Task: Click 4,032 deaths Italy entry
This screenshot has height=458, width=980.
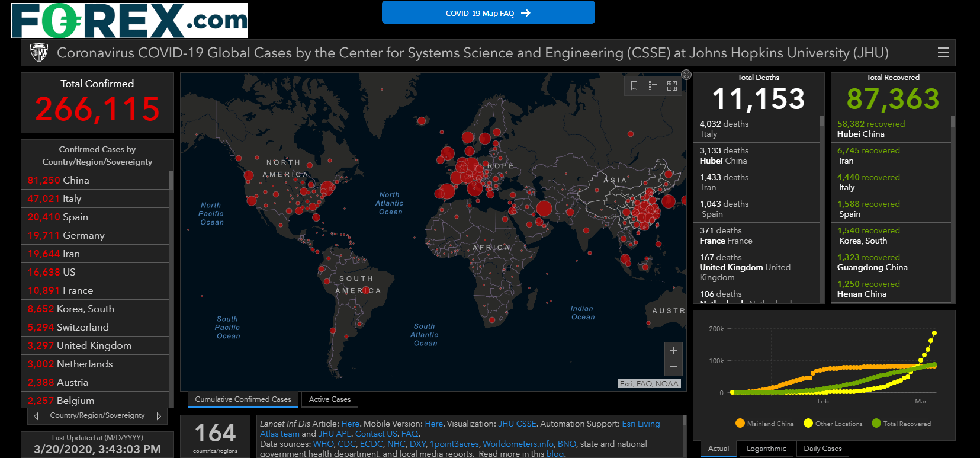Action: [756, 129]
